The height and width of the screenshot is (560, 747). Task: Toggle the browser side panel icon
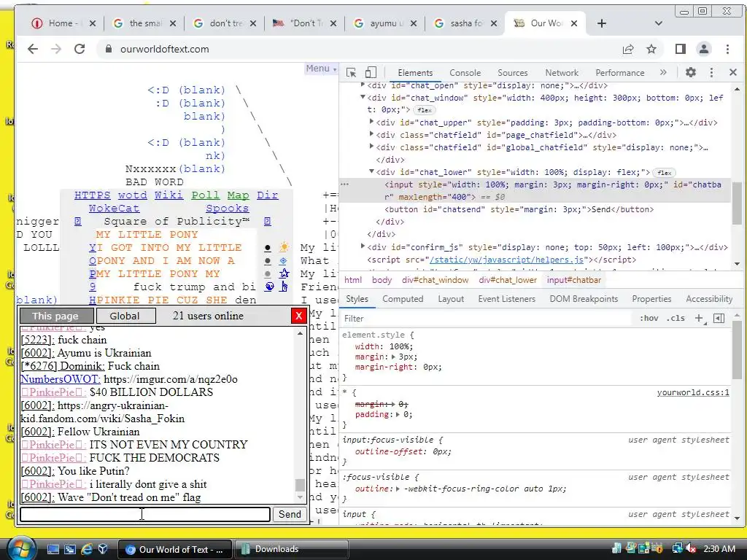coord(681,49)
